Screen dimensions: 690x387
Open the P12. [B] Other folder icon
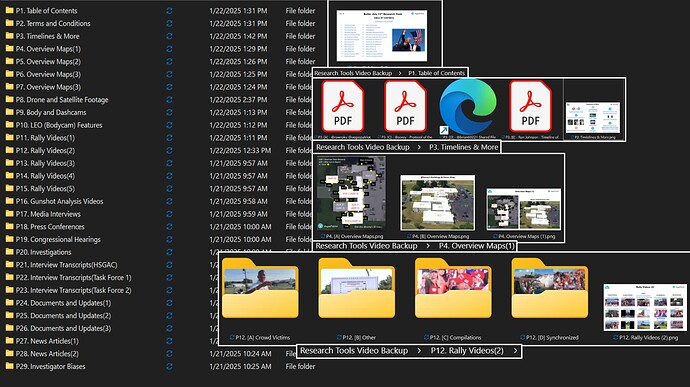coord(356,288)
